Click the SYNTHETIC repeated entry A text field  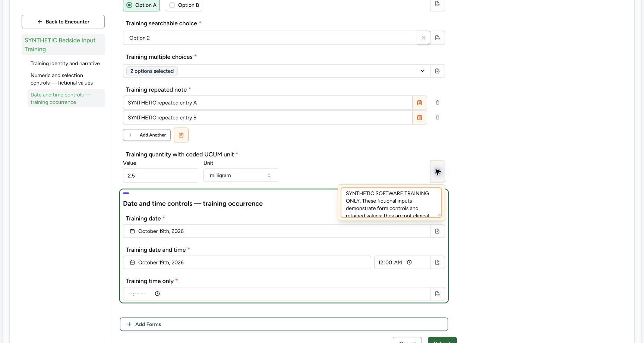pyautogui.click(x=268, y=103)
